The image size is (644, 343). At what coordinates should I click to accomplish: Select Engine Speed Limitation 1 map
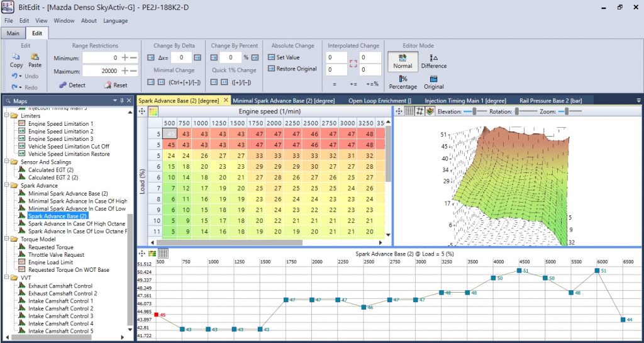point(61,123)
